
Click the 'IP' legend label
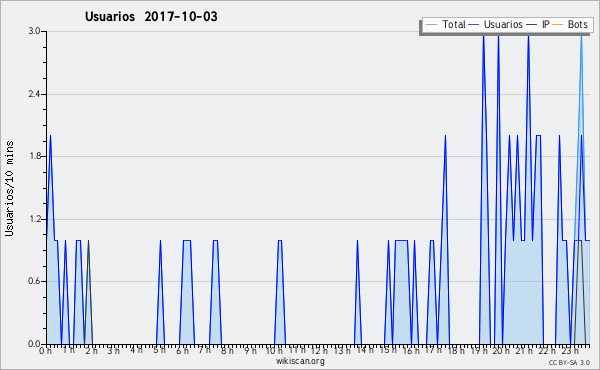coord(546,24)
